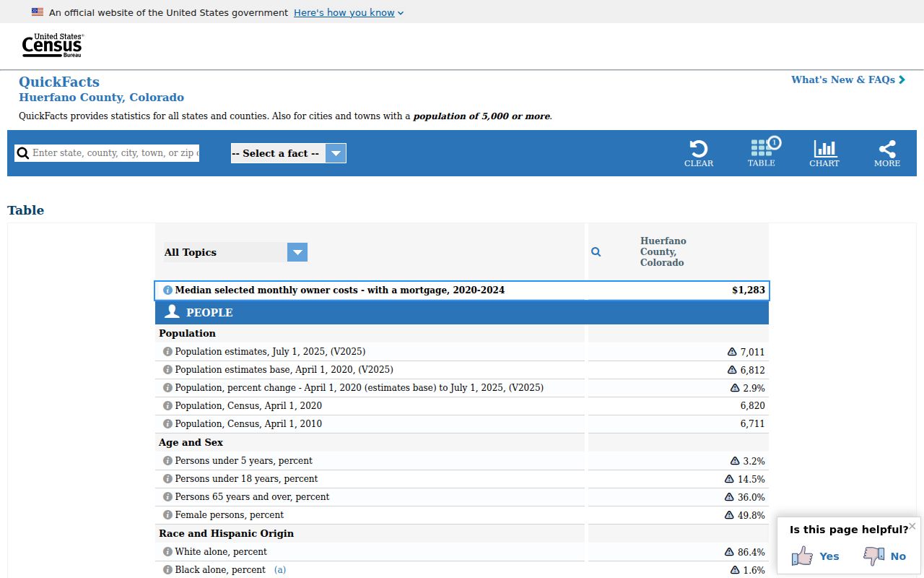This screenshot has height=578, width=924.
Task: Click the CLEAR reset icon
Action: [699, 153]
